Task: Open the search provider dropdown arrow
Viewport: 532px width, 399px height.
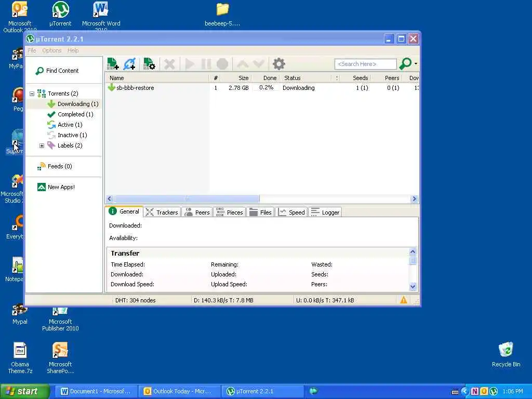Action: pos(416,63)
